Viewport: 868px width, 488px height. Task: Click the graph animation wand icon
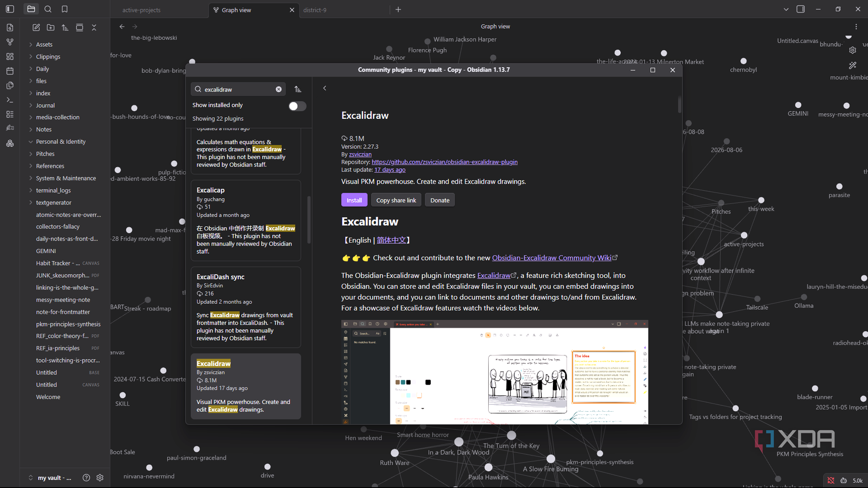[x=853, y=66]
